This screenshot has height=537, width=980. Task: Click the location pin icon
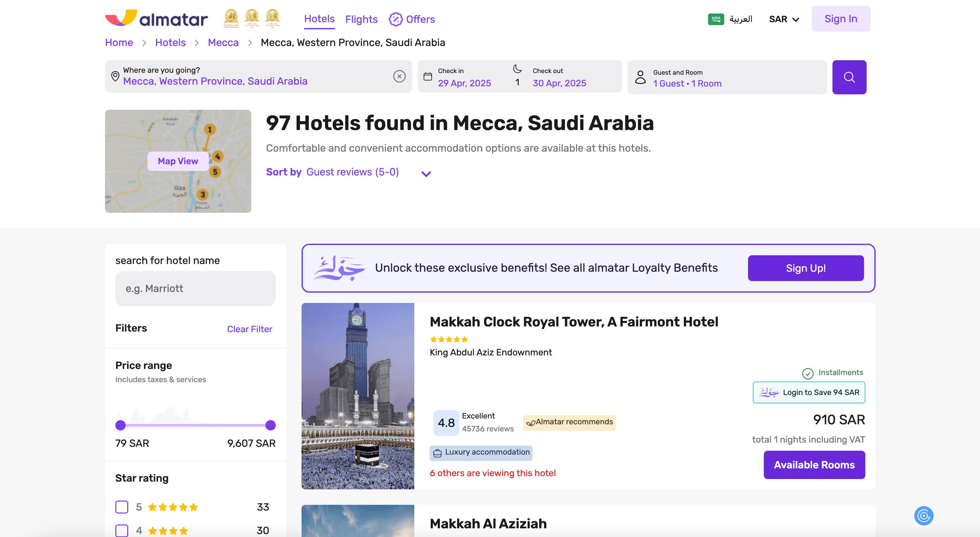pos(115,76)
